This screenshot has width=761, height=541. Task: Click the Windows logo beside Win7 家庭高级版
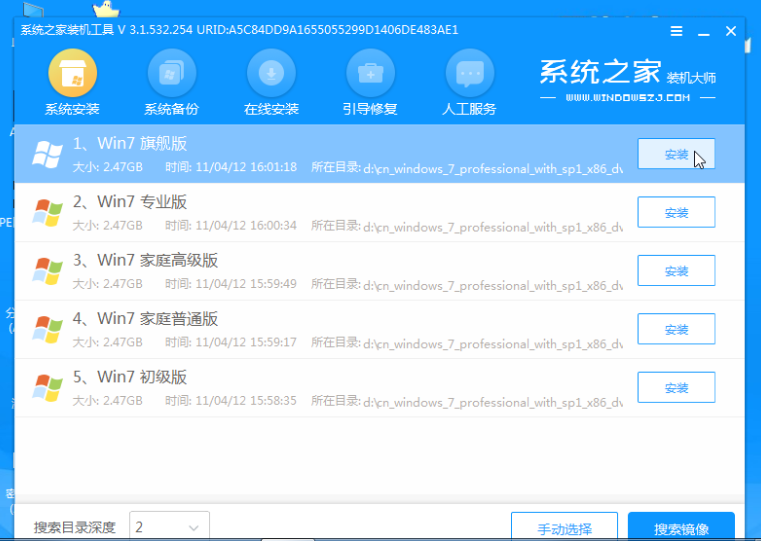[x=47, y=270]
